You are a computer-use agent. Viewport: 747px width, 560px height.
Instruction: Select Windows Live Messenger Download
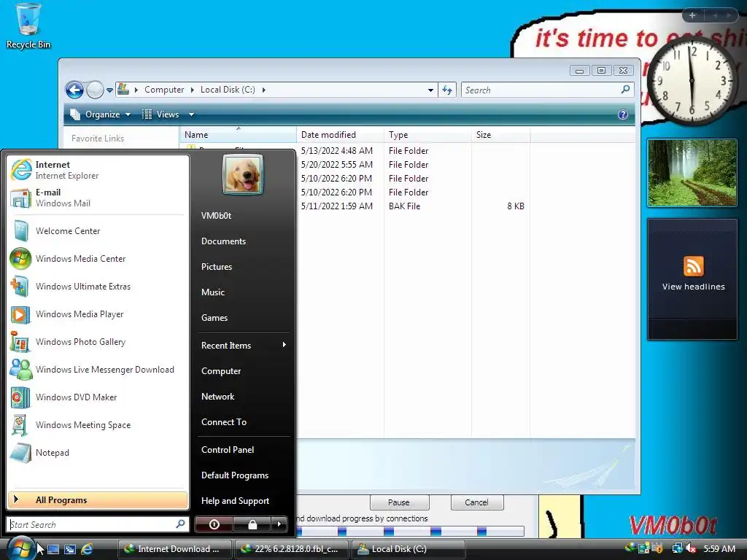coord(98,370)
